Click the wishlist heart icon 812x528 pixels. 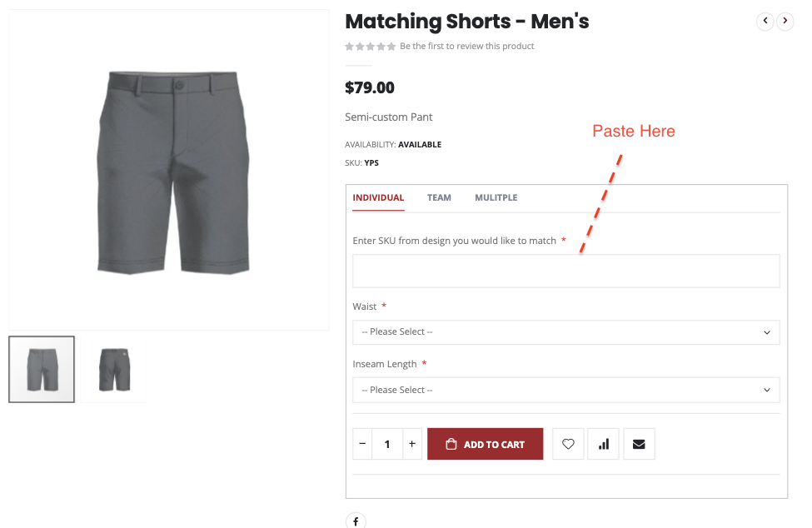click(568, 444)
